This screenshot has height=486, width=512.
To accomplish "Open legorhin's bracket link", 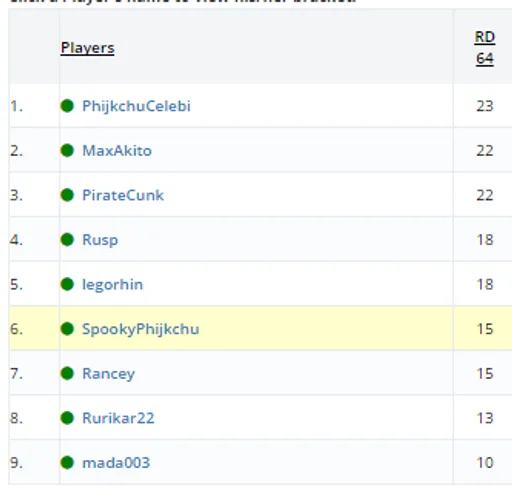I will click(x=113, y=285).
